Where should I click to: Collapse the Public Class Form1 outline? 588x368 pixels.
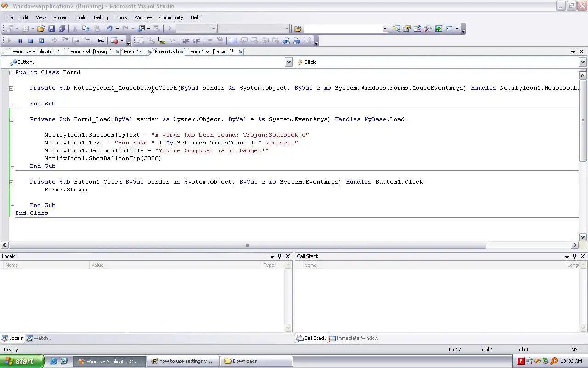pyautogui.click(x=11, y=73)
